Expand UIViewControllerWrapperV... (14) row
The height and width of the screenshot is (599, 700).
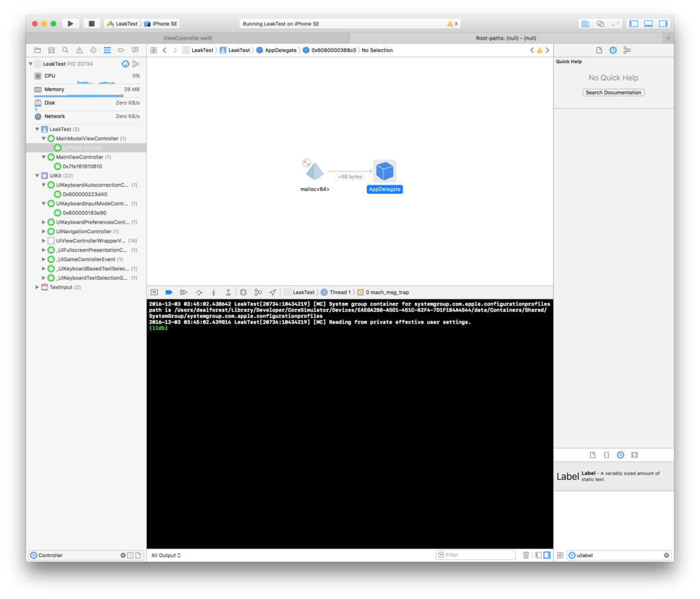point(44,241)
